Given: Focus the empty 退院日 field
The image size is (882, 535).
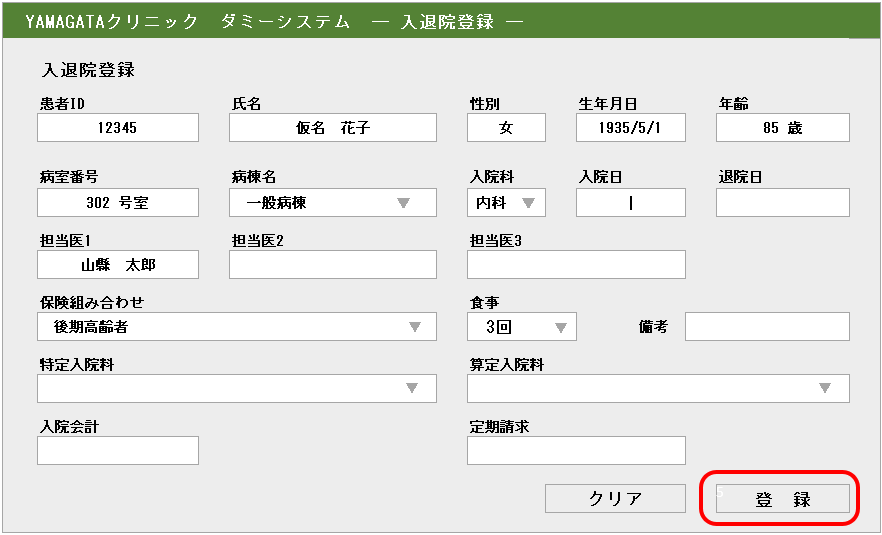Looking at the screenshot, I should click(x=782, y=203).
